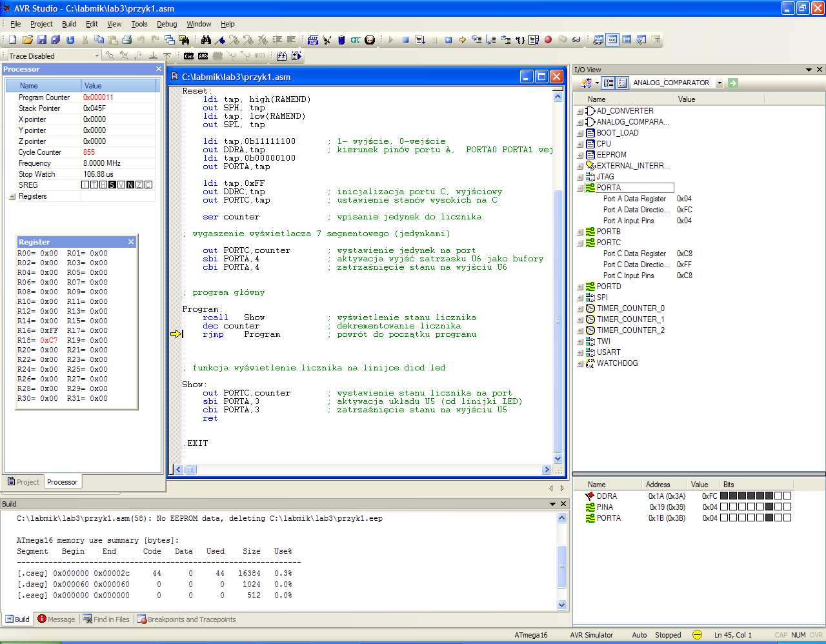Viewport: 826px width, 644px height.
Task: Toggle leftmost bit box of PORTA row
Action: pos(724,518)
